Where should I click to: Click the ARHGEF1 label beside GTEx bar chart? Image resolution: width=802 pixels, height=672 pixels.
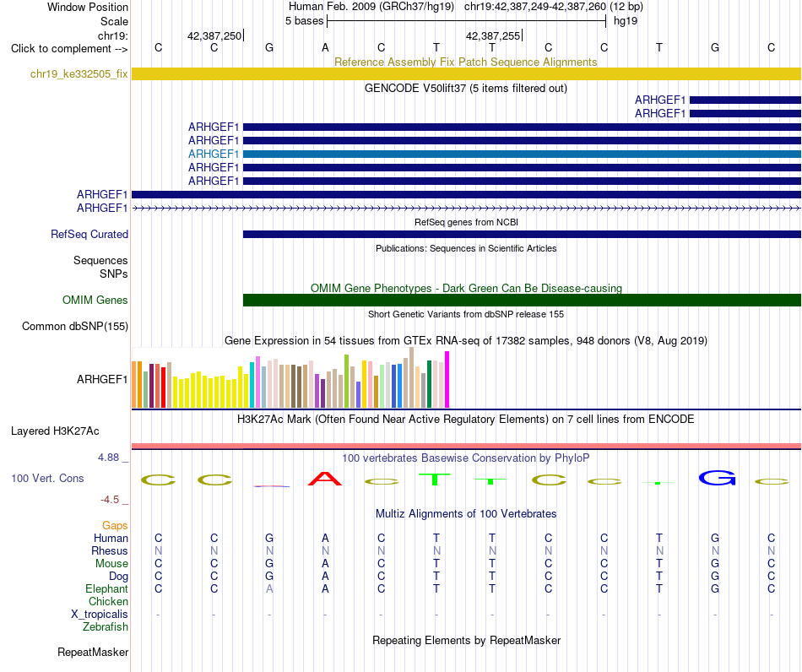coord(102,379)
